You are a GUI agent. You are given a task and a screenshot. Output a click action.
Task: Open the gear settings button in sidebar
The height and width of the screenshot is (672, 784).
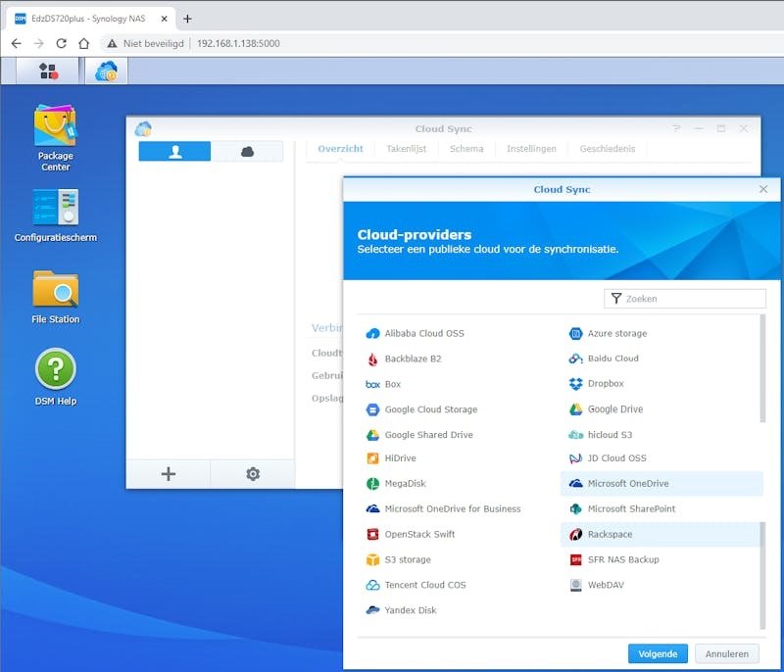(x=253, y=474)
